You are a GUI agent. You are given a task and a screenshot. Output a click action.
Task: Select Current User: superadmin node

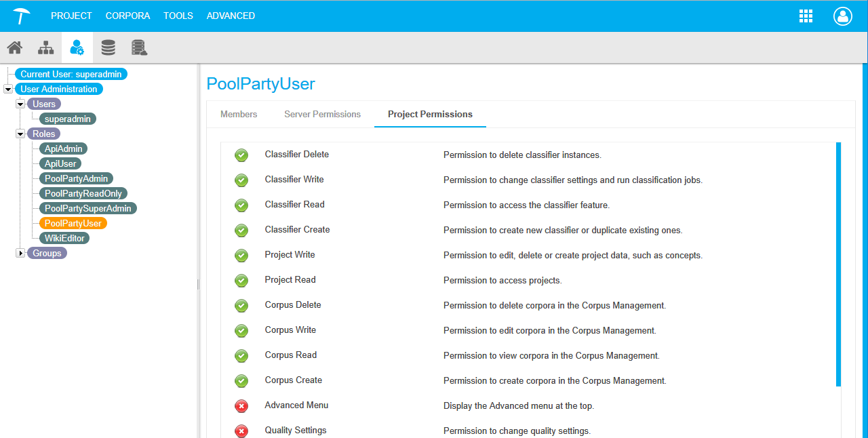pos(71,74)
